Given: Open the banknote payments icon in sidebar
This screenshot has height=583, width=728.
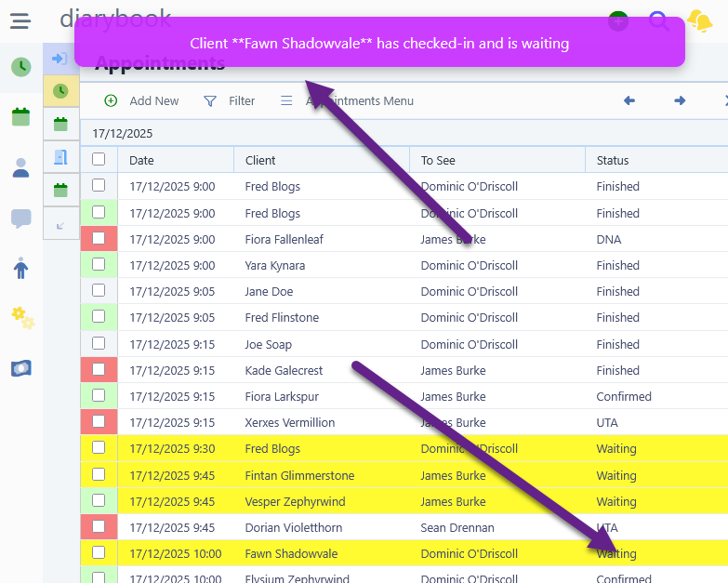Looking at the screenshot, I should coord(20,368).
